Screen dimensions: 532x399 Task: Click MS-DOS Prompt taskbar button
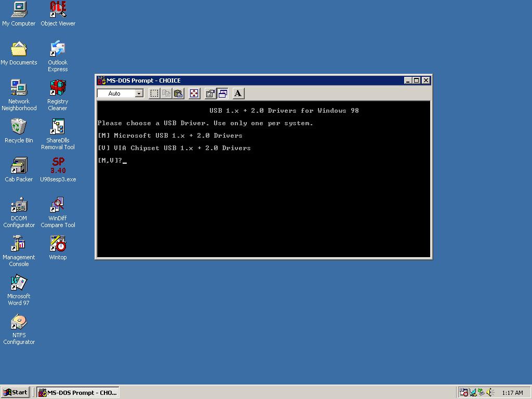(78, 393)
